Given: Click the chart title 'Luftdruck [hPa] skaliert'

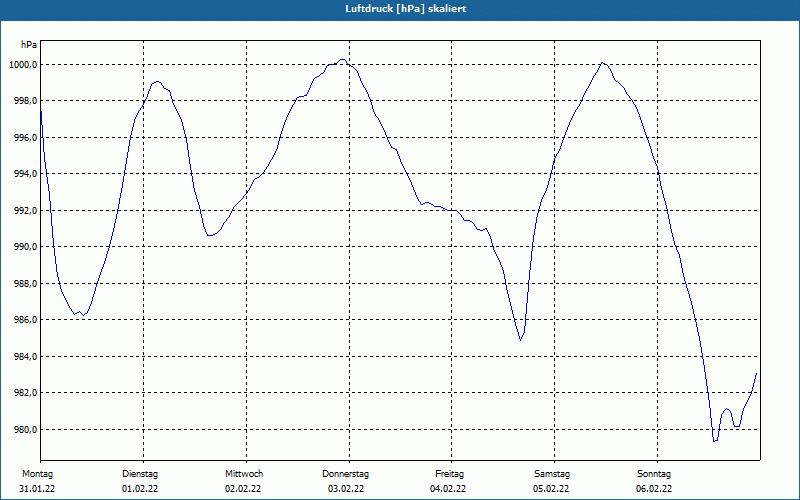Looking at the screenshot, I should click(x=406, y=9).
